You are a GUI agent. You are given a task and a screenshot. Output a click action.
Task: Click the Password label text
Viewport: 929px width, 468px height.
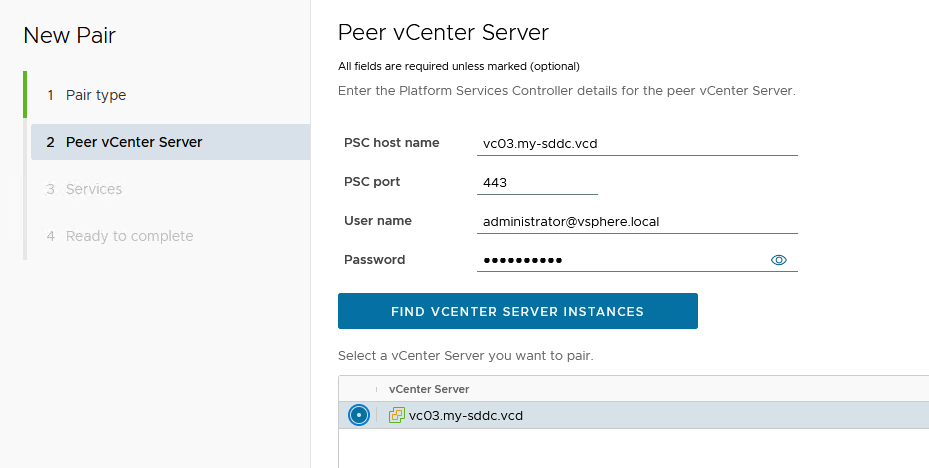(374, 260)
